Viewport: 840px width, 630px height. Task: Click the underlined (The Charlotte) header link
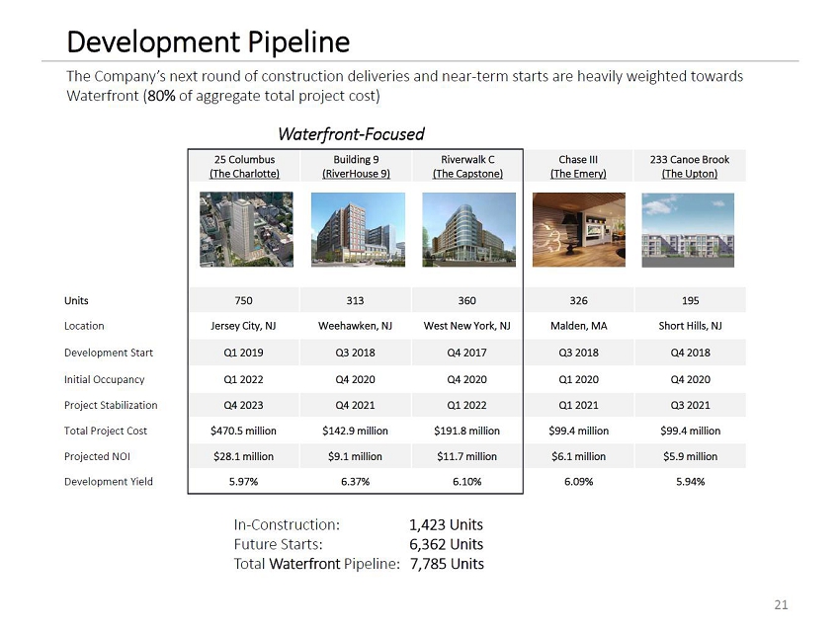coord(244,174)
